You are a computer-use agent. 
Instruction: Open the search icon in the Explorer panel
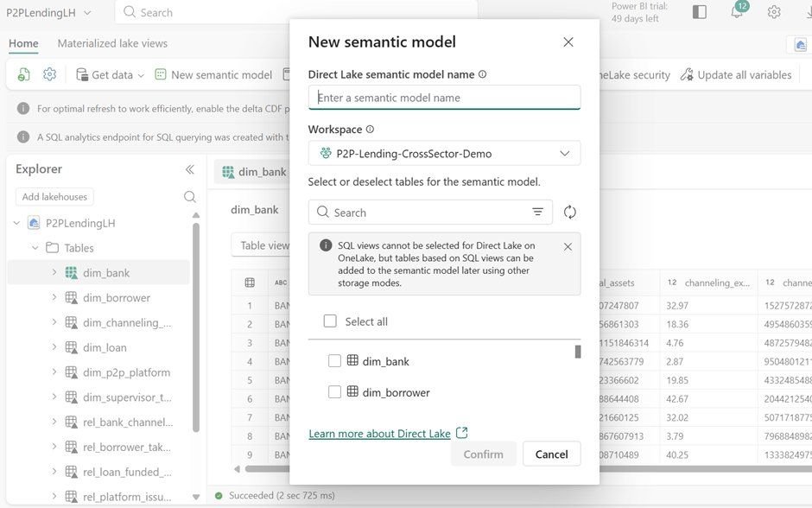pyautogui.click(x=189, y=196)
